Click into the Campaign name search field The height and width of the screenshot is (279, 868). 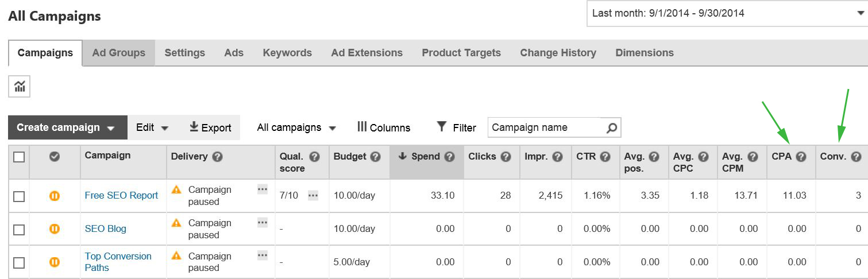click(x=547, y=127)
